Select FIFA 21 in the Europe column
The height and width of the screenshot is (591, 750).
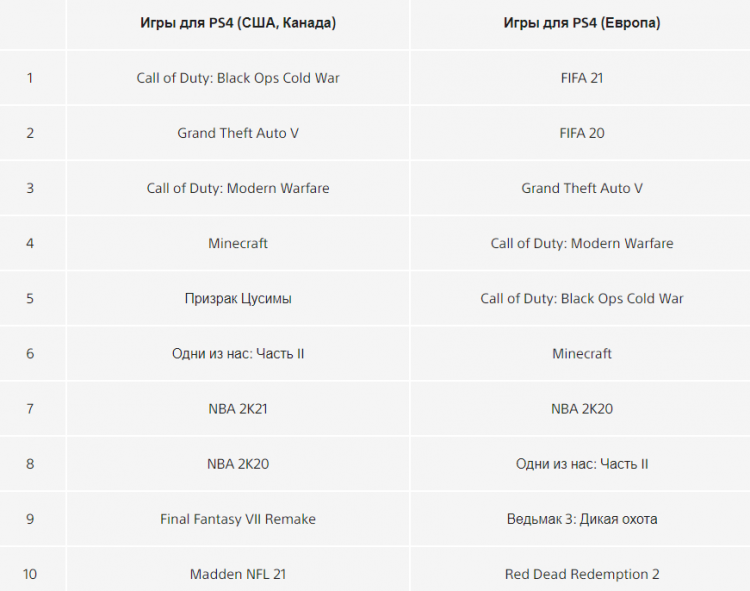(582, 78)
